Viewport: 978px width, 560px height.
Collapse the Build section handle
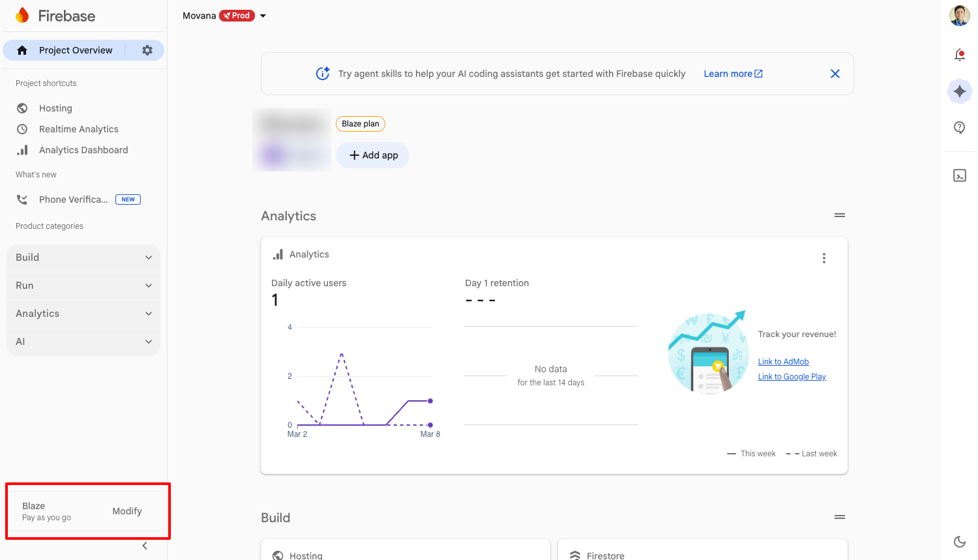tap(840, 517)
